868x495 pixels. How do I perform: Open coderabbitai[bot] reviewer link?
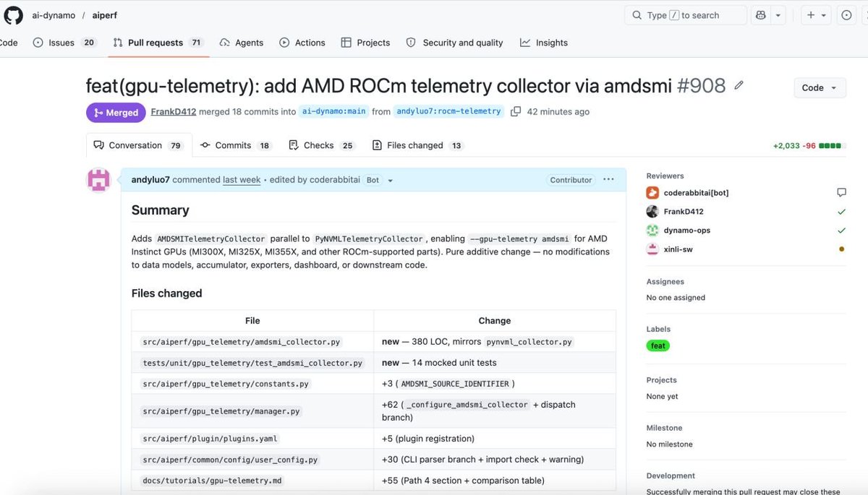pos(696,193)
